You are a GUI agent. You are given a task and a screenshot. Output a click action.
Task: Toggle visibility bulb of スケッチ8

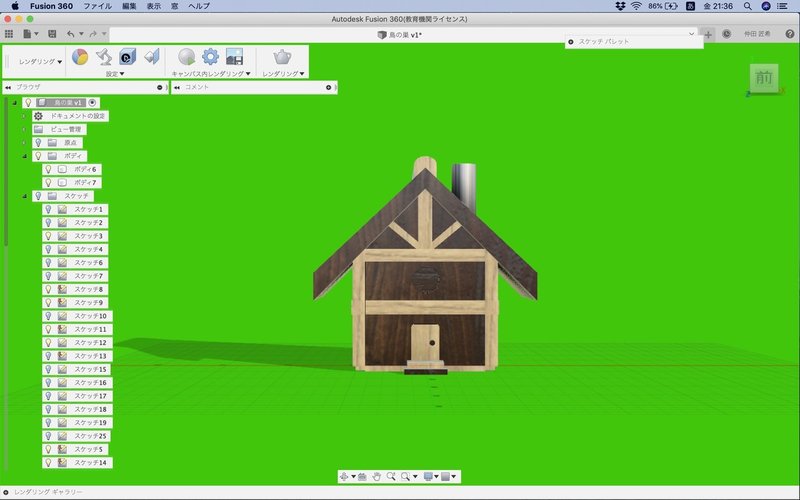tap(48, 289)
